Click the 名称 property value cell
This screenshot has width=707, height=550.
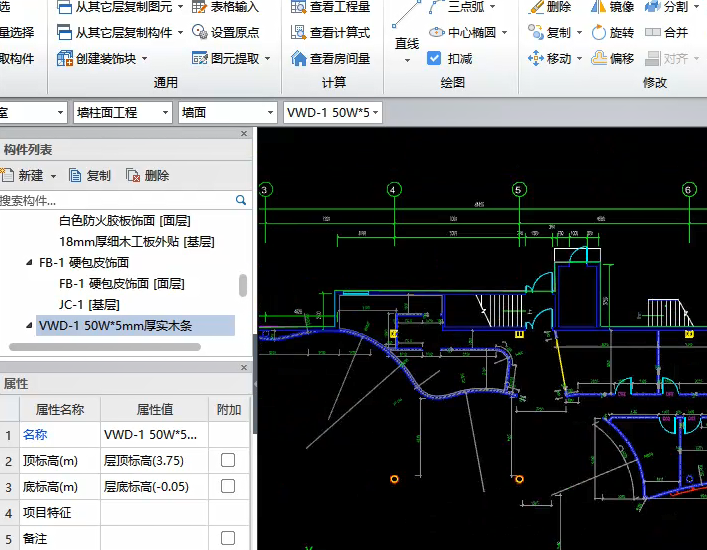point(154,435)
